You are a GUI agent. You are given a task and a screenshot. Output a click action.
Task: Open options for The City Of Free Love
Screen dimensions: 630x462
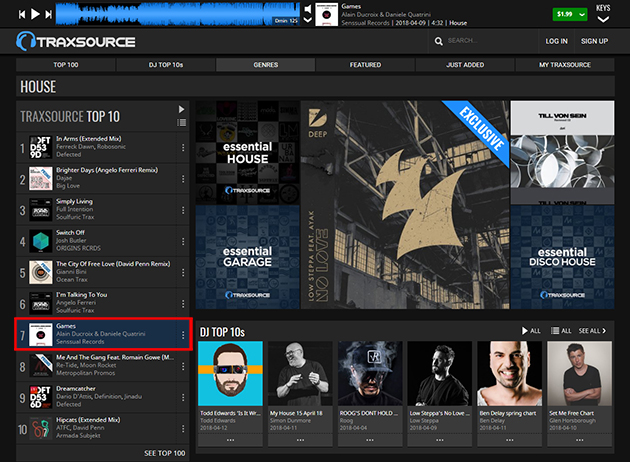point(183,272)
